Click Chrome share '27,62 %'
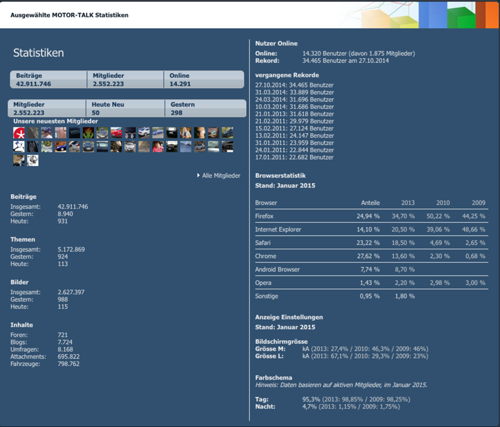Image resolution: width=500 pixels, height=427 pixels. point(368,256)
